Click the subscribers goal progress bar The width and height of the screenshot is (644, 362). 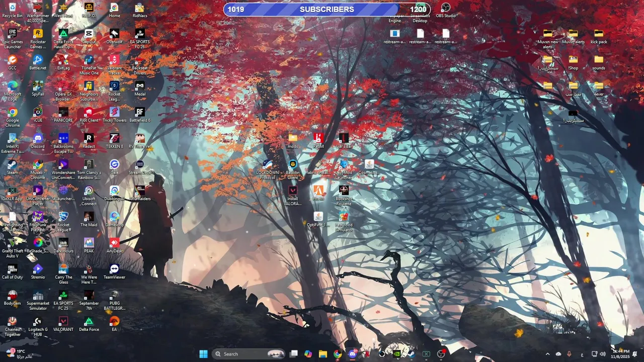pyautogui.click(x=327, y=9)
